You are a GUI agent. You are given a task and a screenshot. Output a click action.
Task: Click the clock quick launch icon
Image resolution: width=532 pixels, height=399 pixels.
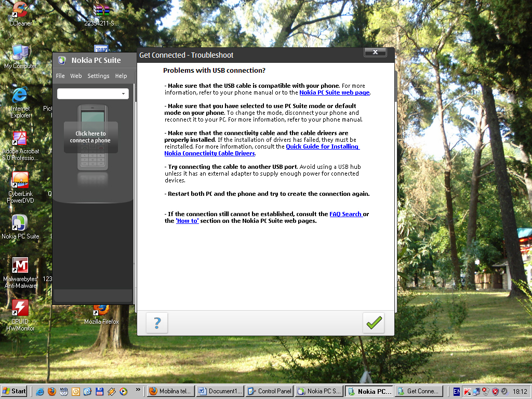click(76, 391)
